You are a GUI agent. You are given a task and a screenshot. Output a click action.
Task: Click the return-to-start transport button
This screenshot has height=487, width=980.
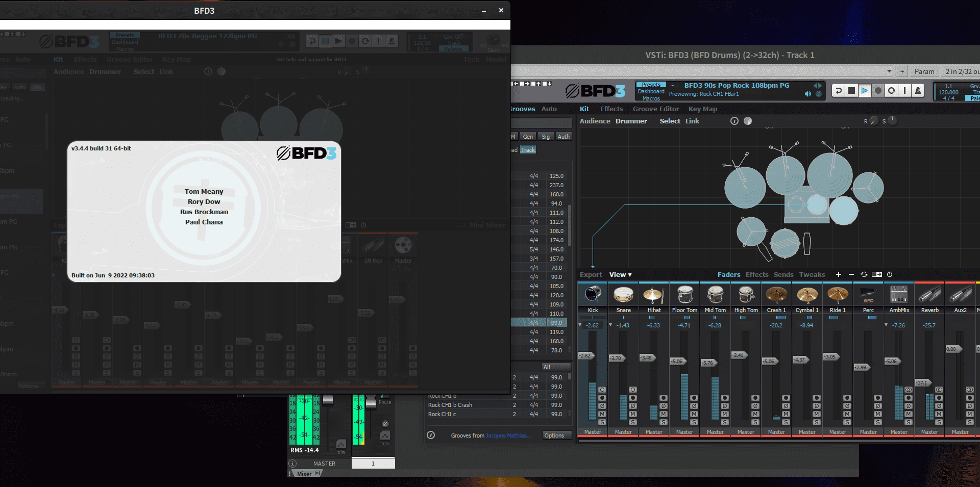[x=838, y=91]
